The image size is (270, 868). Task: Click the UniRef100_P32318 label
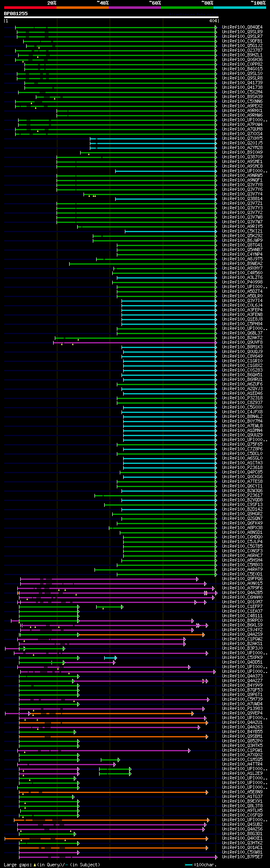(x=242, y=398)
